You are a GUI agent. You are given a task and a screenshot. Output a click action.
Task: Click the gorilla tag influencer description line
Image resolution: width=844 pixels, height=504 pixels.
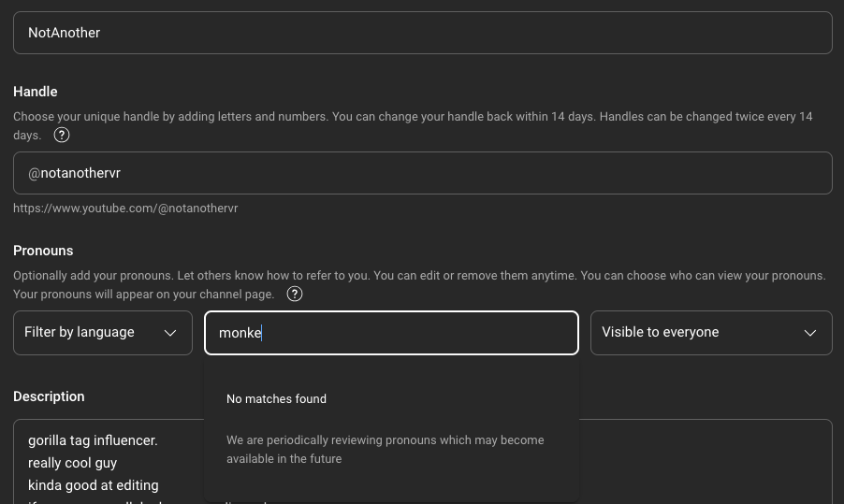[93, 440]
